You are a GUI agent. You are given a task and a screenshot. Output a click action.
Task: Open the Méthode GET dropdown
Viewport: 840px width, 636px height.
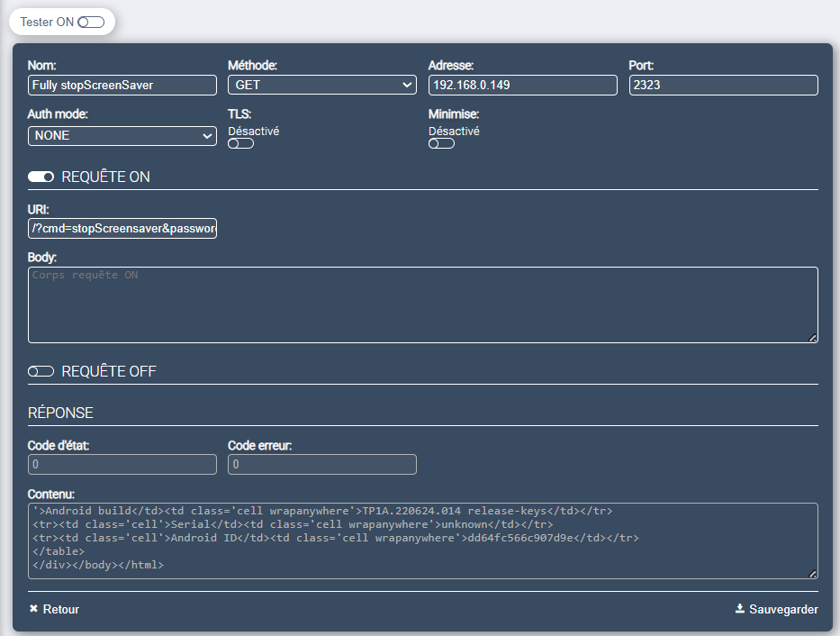[x=322, y=86]
